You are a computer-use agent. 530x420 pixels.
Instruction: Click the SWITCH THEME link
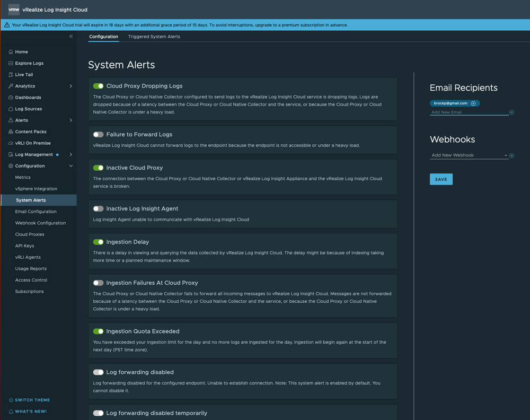(32, 400)
